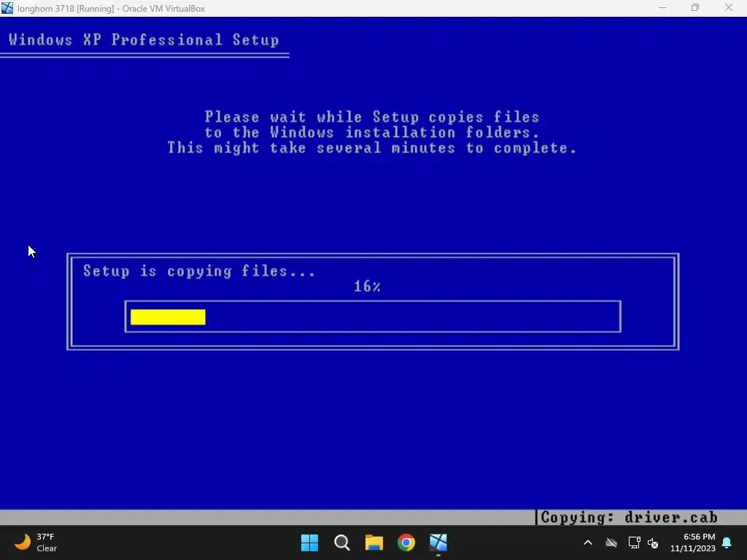Click 'Copying: driver.cab' status text
747x560 pixels.
(x=629, y=517)
